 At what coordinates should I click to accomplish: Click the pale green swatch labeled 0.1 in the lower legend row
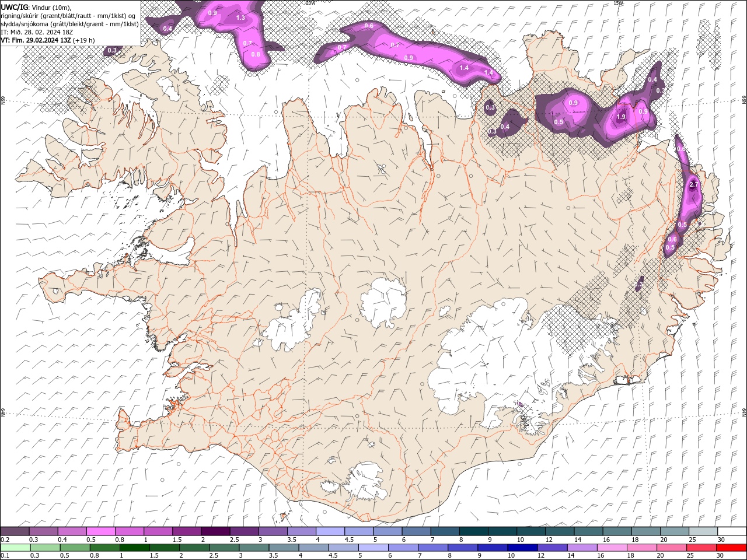(14, 548)
